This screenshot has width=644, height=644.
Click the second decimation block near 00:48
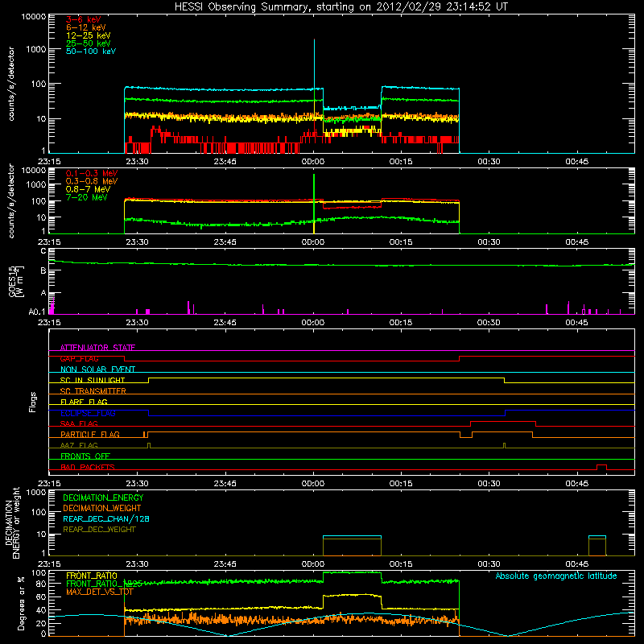[597, 546]
